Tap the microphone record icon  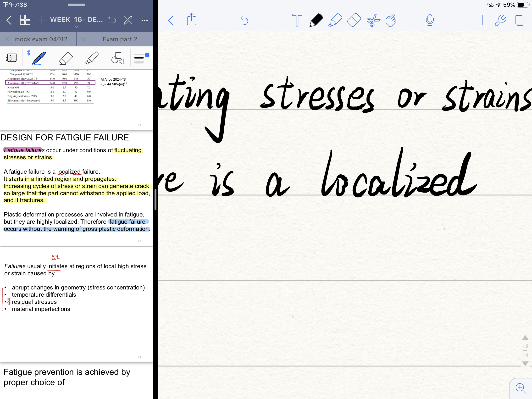point(430,20)
